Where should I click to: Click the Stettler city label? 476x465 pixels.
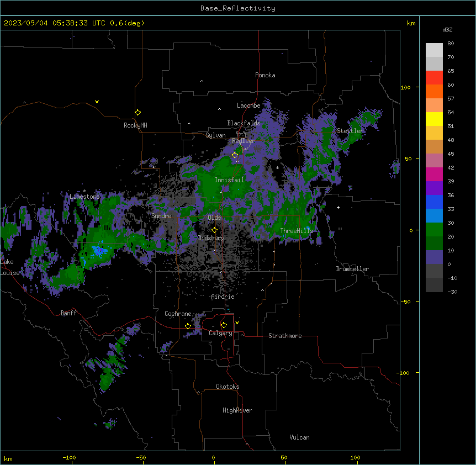350,131
